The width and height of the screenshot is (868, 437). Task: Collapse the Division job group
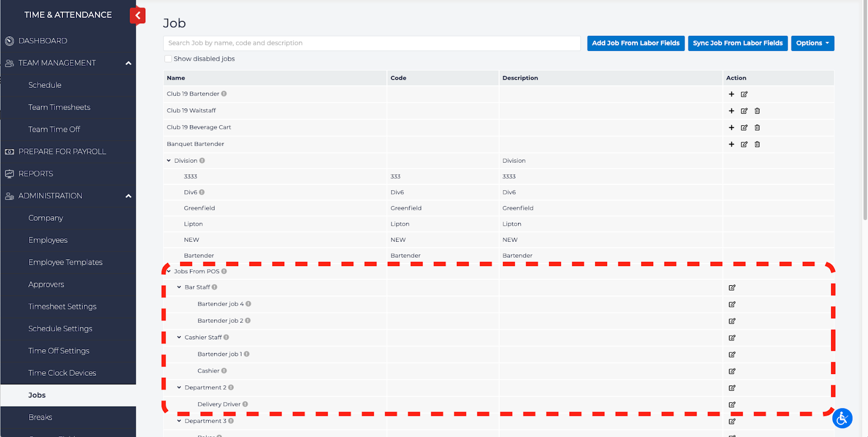pos(169,161)
